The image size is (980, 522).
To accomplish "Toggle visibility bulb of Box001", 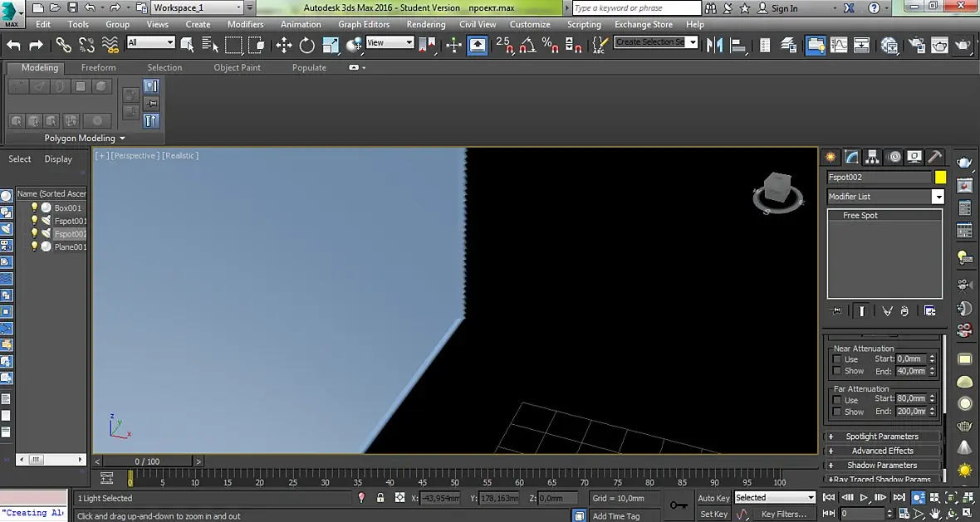I will point(34,207).
